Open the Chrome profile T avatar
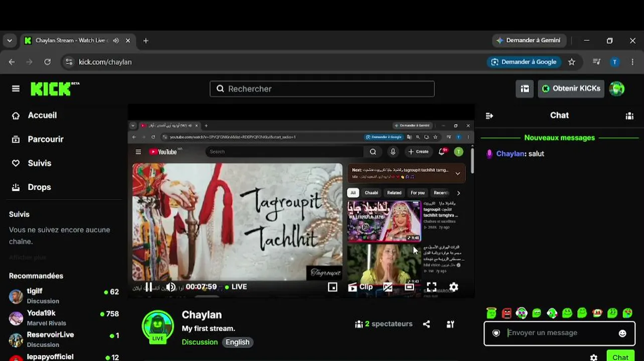644x361 pixels. [615, 62]
